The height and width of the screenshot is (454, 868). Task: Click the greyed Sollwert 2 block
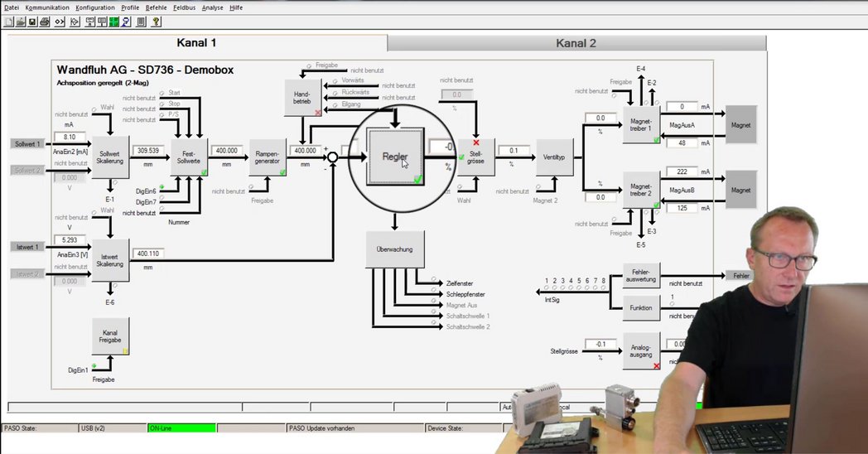pos(27,171)
